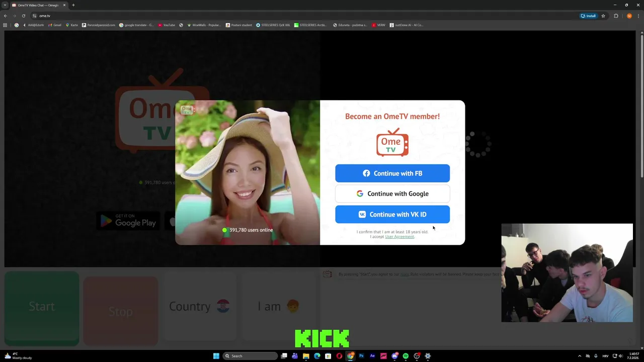
Task: Open Photoshop from taskbar
Action: (x=361, y=356)
